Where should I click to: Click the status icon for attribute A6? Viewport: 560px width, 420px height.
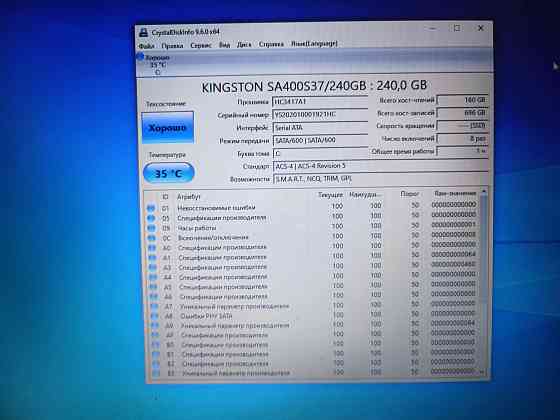(154, 296)
